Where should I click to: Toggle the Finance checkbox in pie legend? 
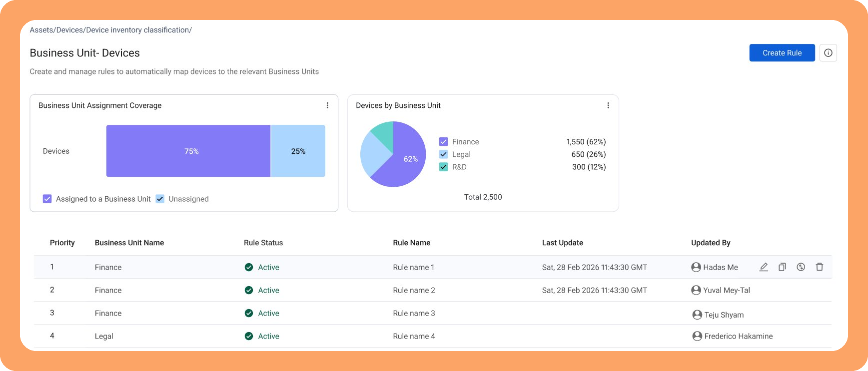(x=443, y=142)
